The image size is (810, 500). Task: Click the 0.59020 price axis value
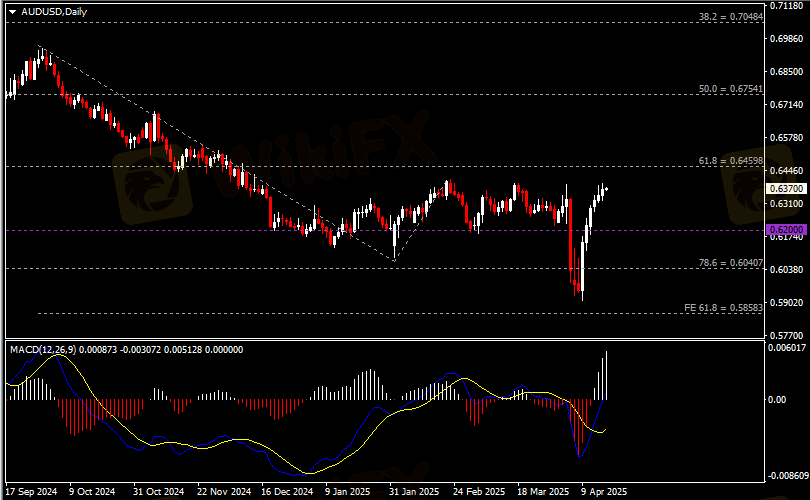pyautogui.click(x=786, y=303)
